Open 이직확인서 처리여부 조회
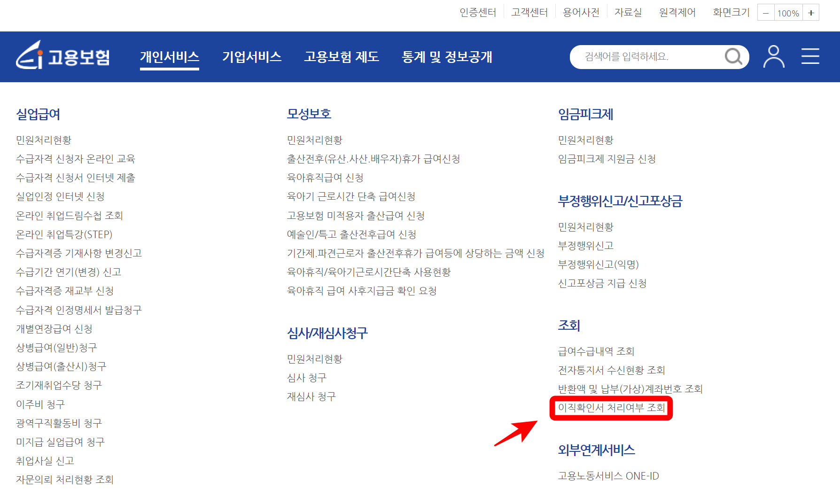The height and width of the screenshot is (504, 840). 612,408
